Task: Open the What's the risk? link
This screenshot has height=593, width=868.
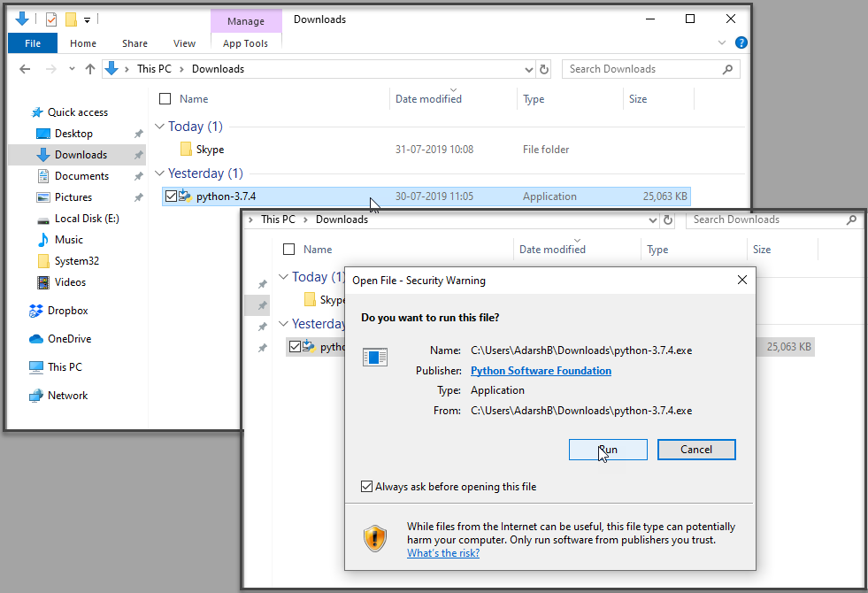Action: click(443, 552)
